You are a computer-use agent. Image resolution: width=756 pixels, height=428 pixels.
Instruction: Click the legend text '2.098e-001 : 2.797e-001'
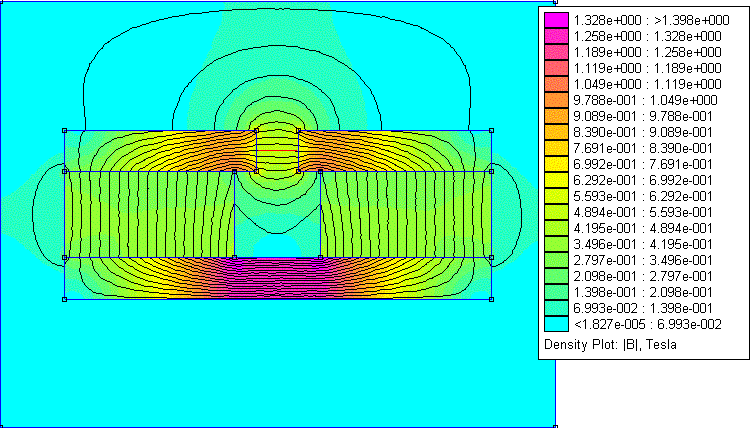pyautogui.click(x=643, y=276)
